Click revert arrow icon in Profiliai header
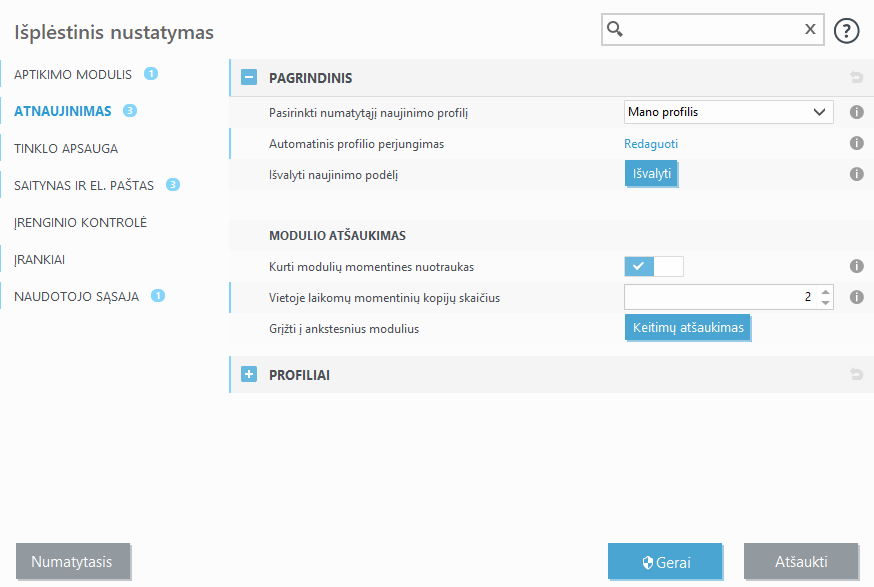874x587 pixels. pyautogui.click(x=856, y=375)
